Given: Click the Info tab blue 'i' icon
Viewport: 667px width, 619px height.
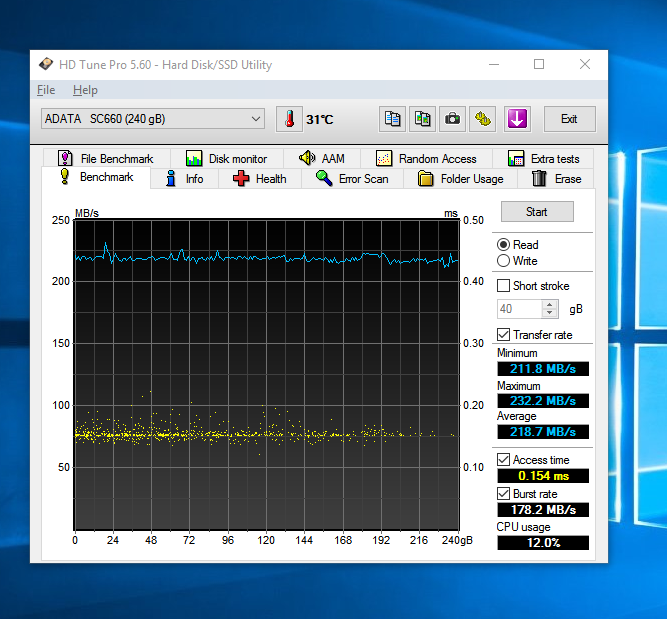Looking at the screenshot, I should 171,179.
